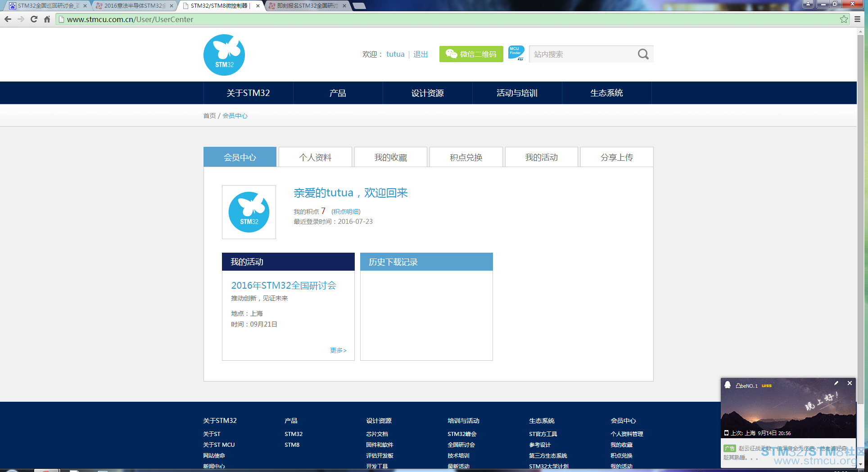
Task: Click footer link 固件和软件
Action: tap(380, 445)
